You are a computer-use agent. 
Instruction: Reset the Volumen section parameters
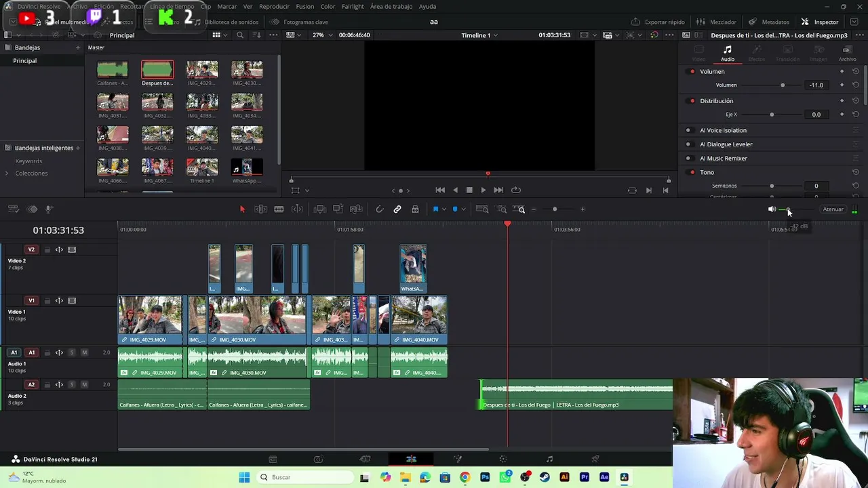pyautogui.click(x=856, y=71)
